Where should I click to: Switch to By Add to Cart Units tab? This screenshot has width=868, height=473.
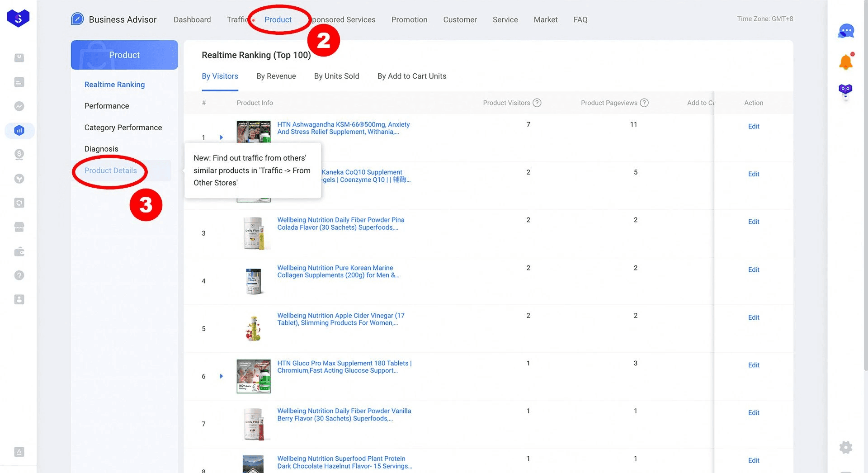pyautogui.click(x=412, y=76)
